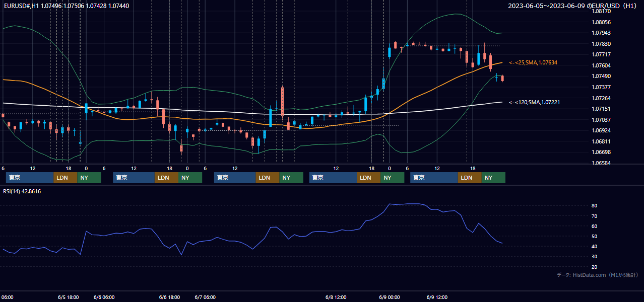644x302 pixels.
Task: Click the 6/6 18:00 time axis label
Action: (x=169, y=297)
